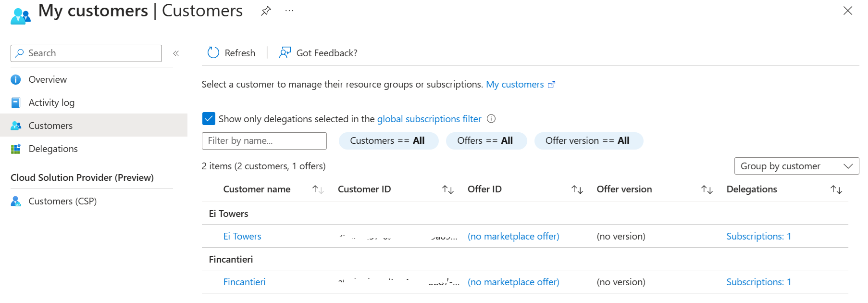Sort by Offer ID column
Screen dimensions: 868x303
coord(577,189)
